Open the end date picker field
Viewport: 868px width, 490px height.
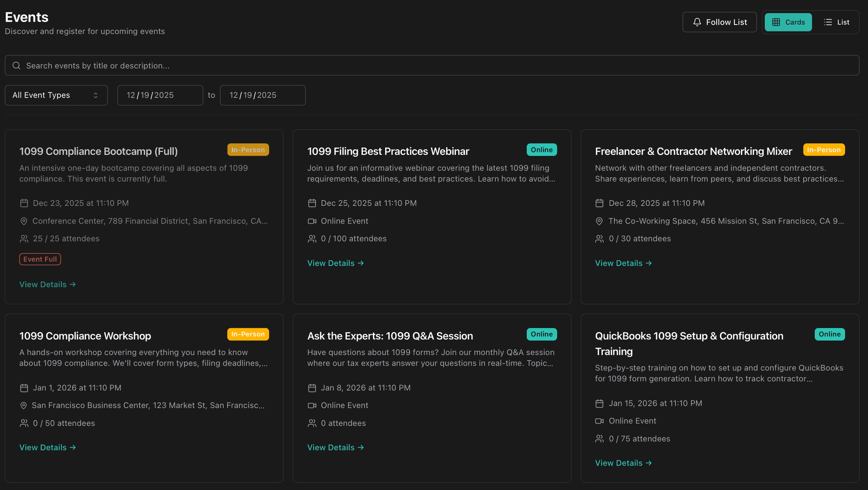[x=262, y=95]
